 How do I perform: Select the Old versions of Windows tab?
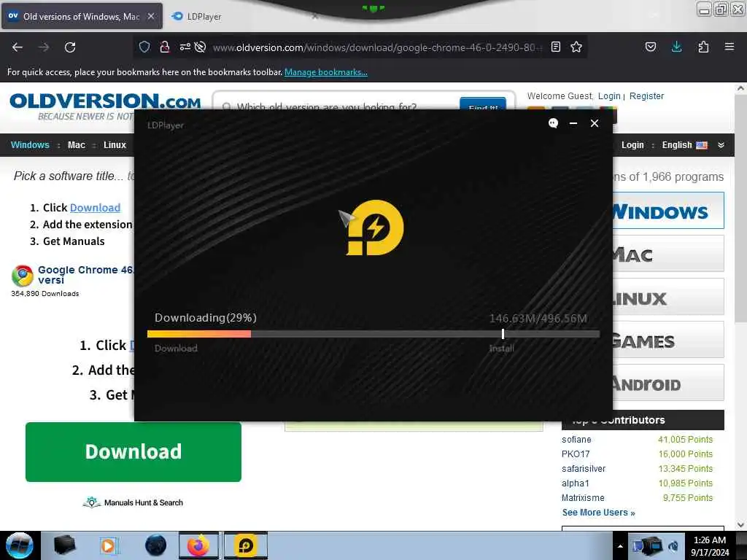(82, 16)
